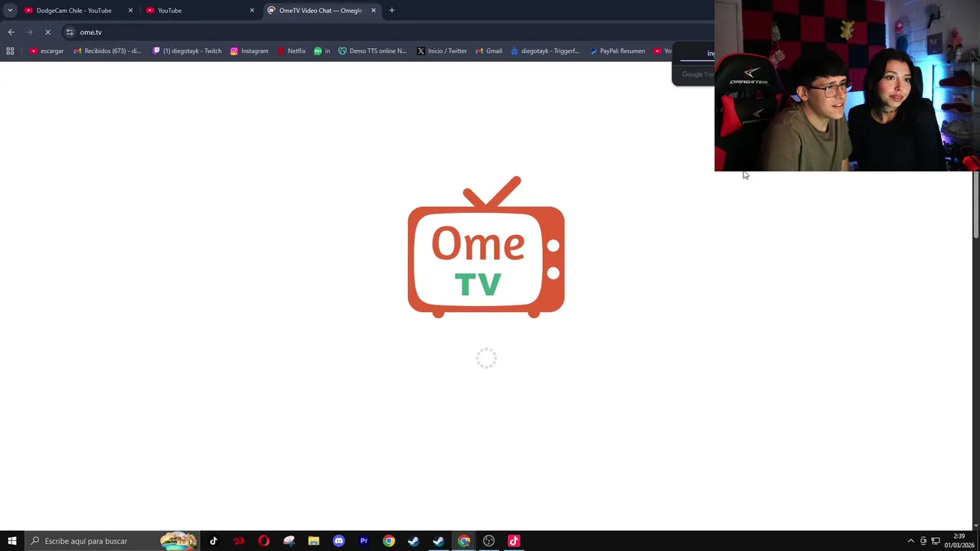The width and height of the screenshot is (980, 551).
Task: Open the tab search dropdown arrow
Action: click(10, 10)
